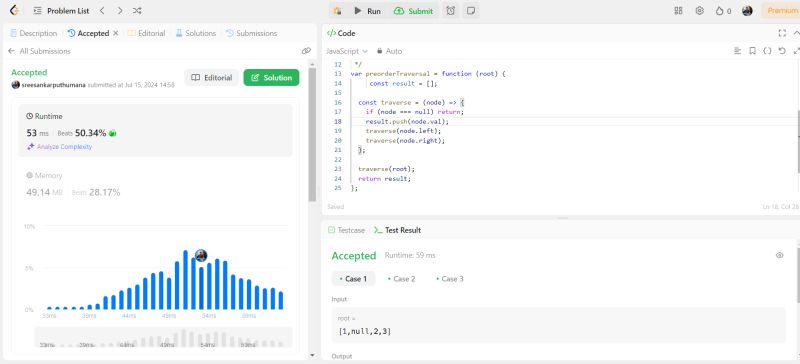The width and height of the screenshot is (800, 364).
Task: Go to next problem arrow
Action: (x=119, y=11)
